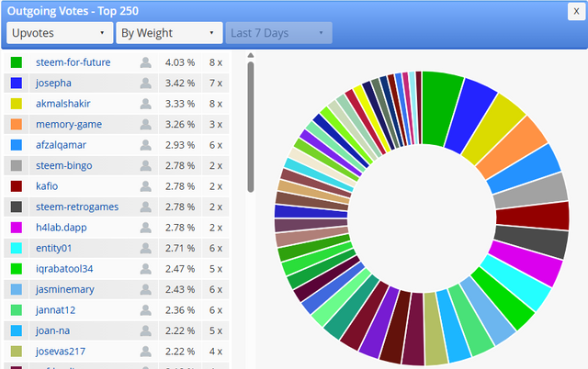This screenshot has width=588, height=369.
Task: Click the profile icon next to joan-na
Action: tap(145, 330)
